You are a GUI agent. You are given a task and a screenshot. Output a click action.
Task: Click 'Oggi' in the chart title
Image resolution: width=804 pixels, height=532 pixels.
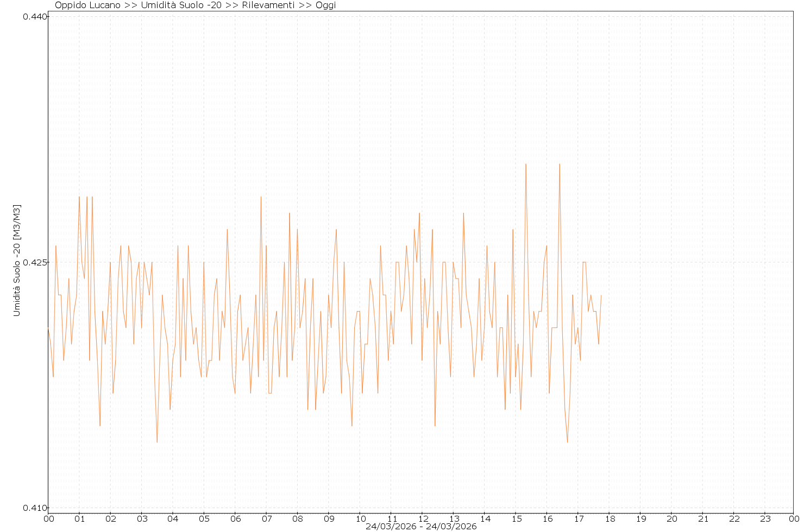pyautogui.click(x=326, y=5)
